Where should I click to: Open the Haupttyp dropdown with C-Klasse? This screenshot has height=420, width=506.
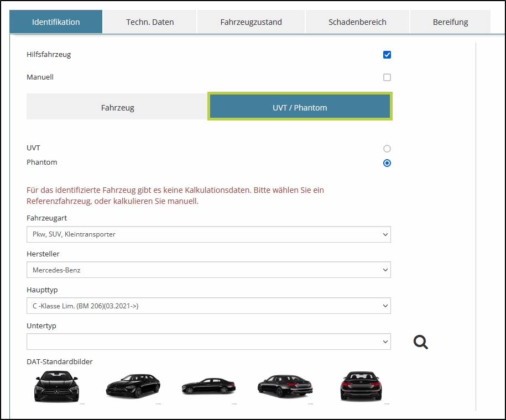coord(208,306)
